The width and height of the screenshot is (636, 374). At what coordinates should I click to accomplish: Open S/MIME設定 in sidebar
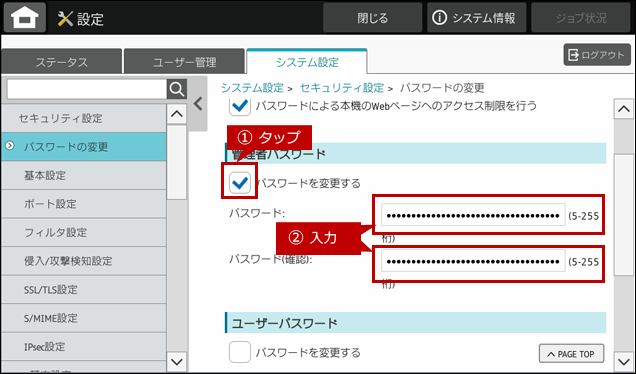(84, 318)
